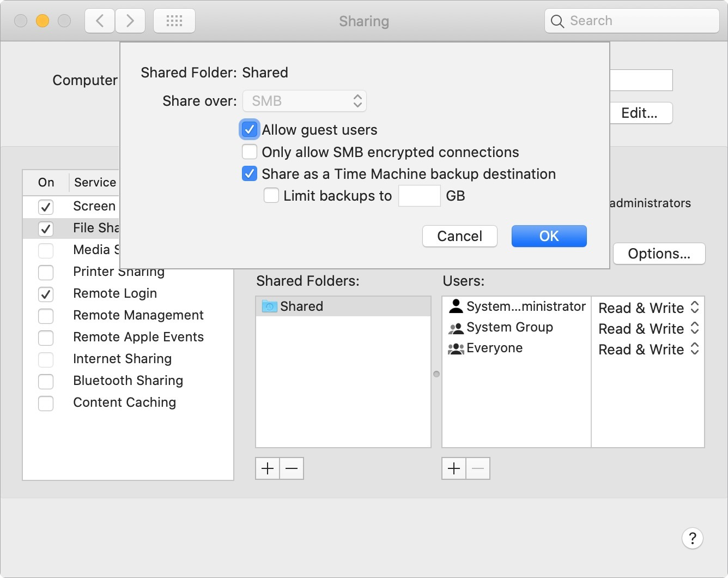Toggle the Printer Sharing checkbox
This screenshot has width=728, height=578.
[46, 272]
